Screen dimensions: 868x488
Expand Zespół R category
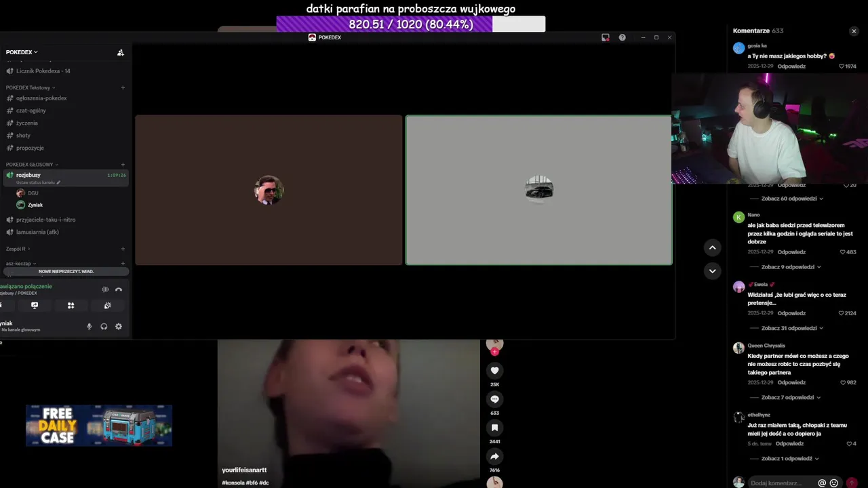(x=18, y=249)
